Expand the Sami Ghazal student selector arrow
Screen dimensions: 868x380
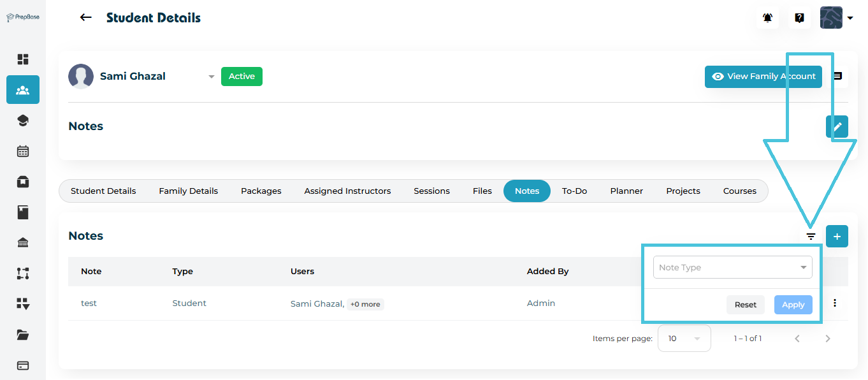click(212, 77)
